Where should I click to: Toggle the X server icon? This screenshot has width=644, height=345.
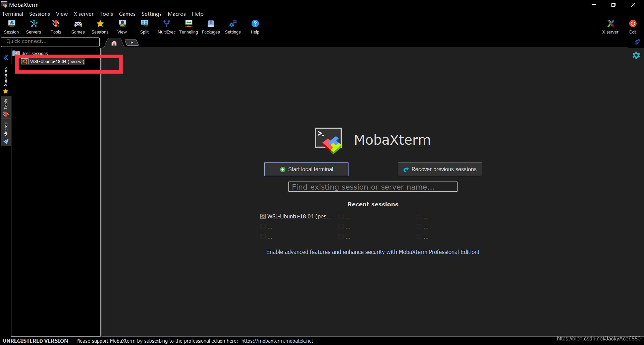coord(610,27)
